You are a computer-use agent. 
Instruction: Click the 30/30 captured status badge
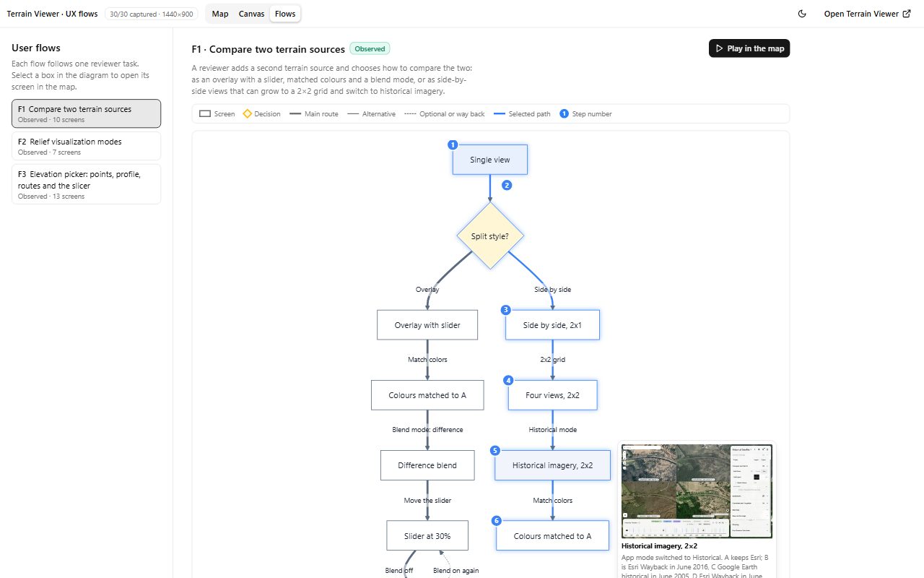[151, 14]
